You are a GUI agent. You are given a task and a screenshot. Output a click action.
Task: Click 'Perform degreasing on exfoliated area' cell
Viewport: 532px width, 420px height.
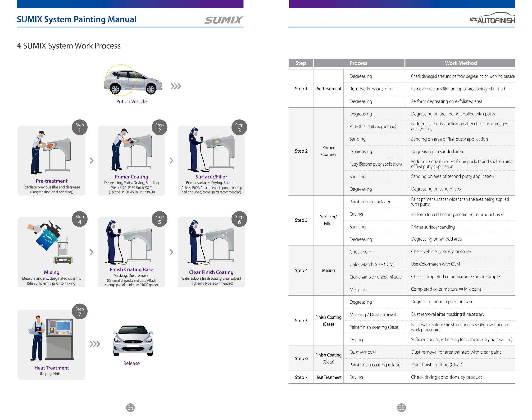tap(460, 101)
